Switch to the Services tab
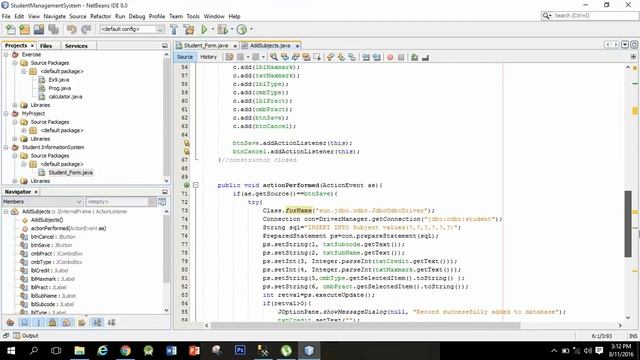640x360 pixels. pos(76,46)
